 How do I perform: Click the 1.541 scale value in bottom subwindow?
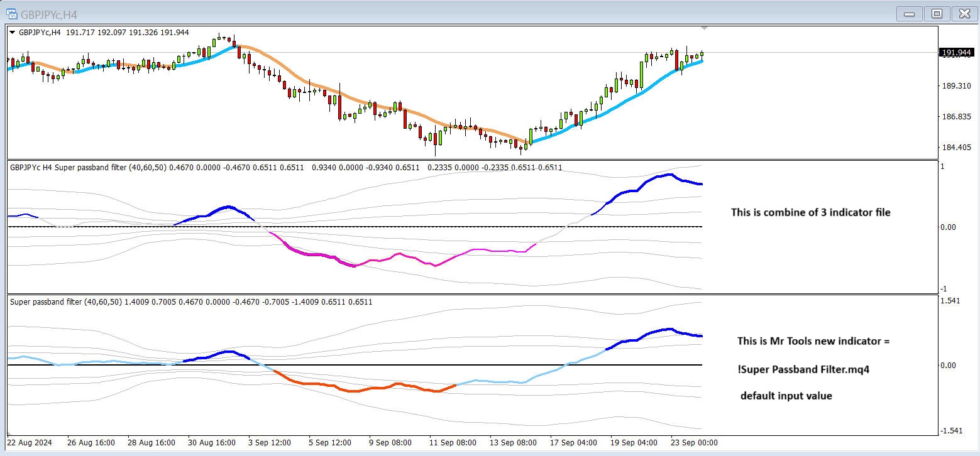tap(952, 301)
